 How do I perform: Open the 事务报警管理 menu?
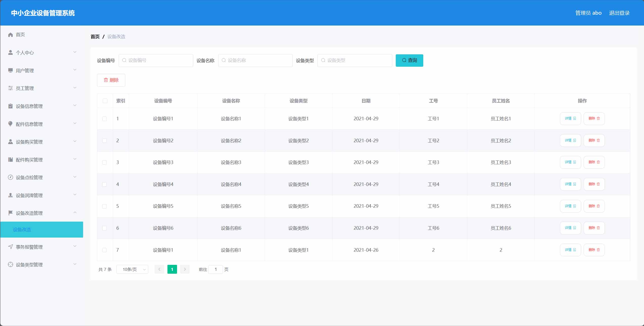42,247
